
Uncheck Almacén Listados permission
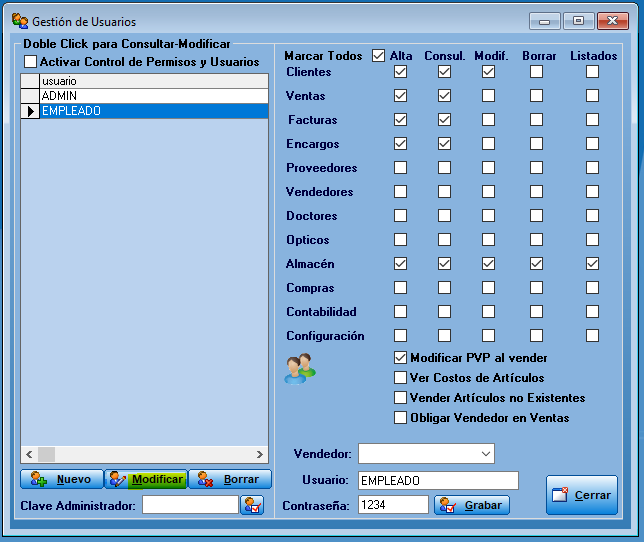592,264
